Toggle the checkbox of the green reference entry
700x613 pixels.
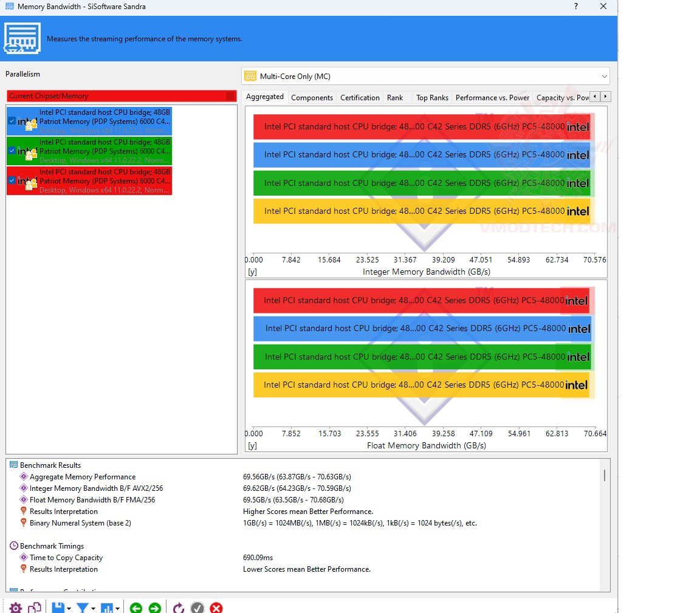[x=12, y=151]
